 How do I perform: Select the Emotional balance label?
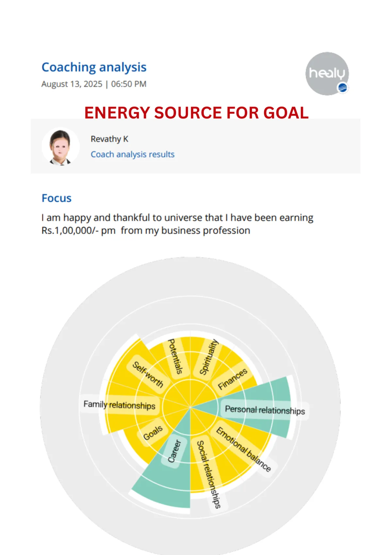[244, 449]
